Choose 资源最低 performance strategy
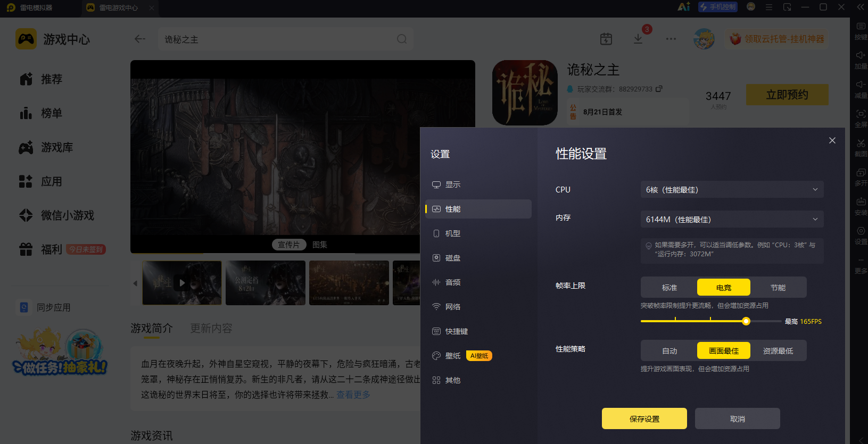Image resolution: width=868 pixels, height=444 pixels. 778,351
